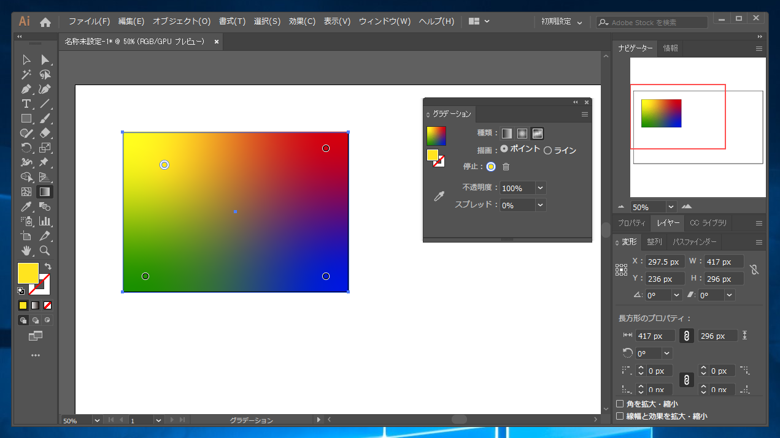Select the Puppet Warp pin tool
The image size is (780, 438).
point(45,162)
